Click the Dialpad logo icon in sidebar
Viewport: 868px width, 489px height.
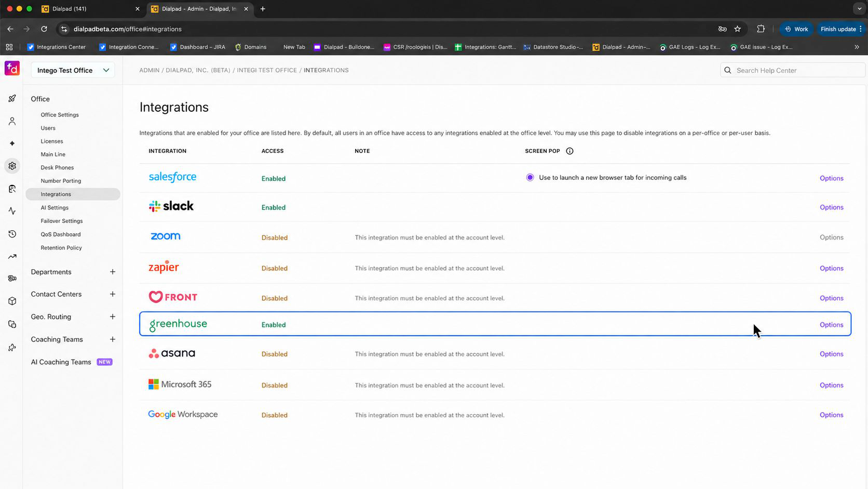[12, 68]
